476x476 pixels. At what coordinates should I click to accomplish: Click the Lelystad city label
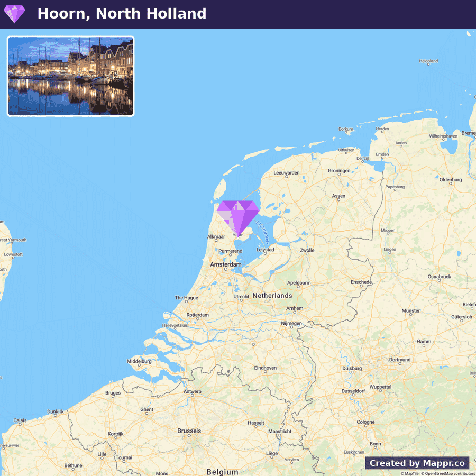click(x=265, y=250)
